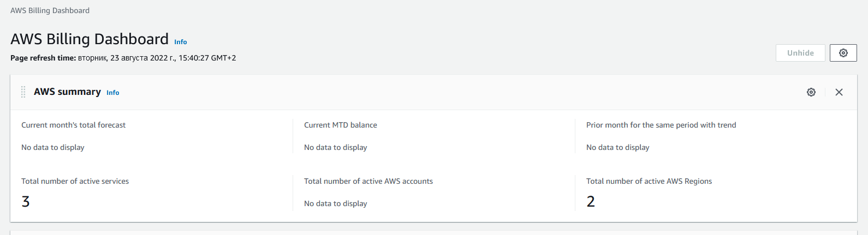Click the AWS summary widget heading
The height and width of the screenshot is (235, 868).
(67, 92)
